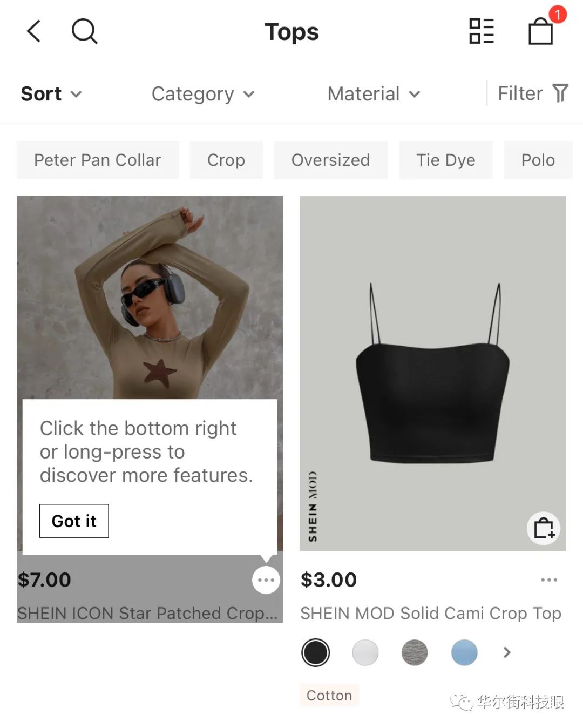Viewport: 583px width, 728px height.
Task: Select the Peter Pan Collar filter chip
Action: (98, 160)
